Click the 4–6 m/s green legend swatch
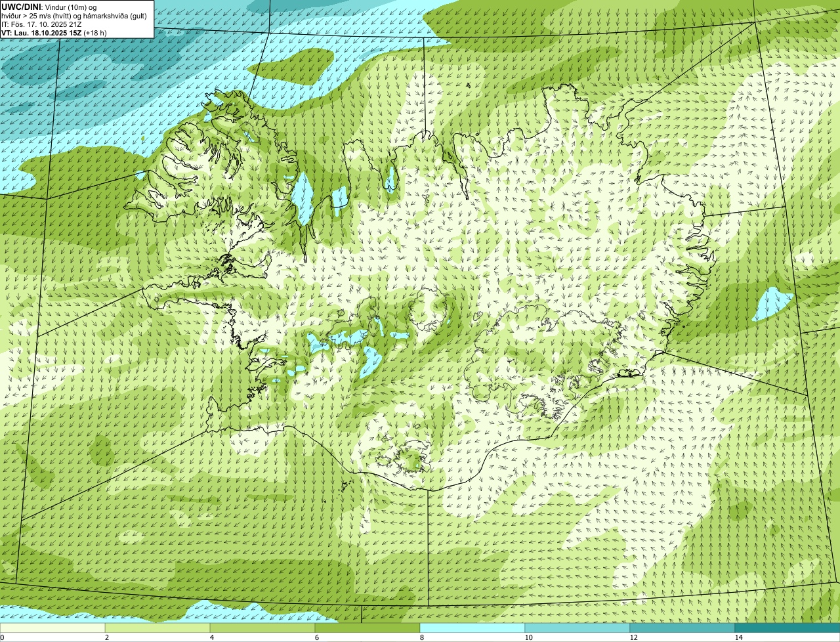Viewport: 840px width, 642px height. pyautogui.click(x=262, y=628)
